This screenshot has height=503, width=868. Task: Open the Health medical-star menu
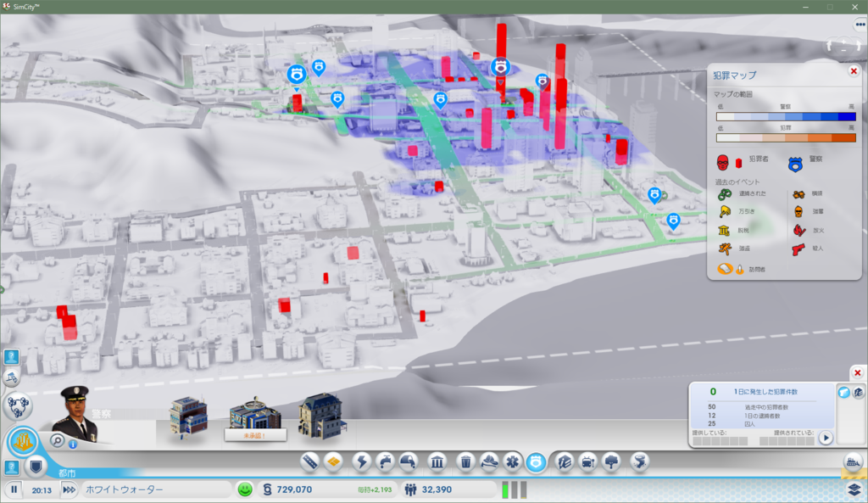[513, 461]
